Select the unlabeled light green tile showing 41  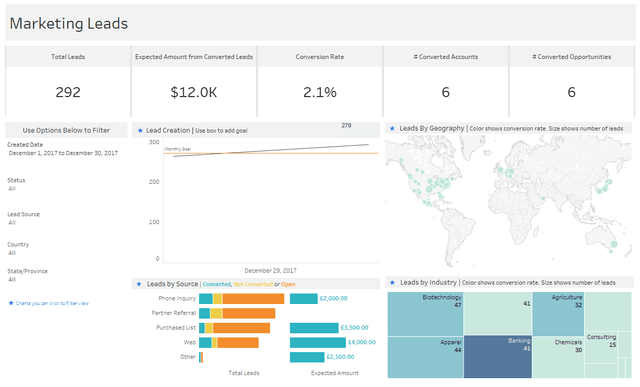(498, 314)
